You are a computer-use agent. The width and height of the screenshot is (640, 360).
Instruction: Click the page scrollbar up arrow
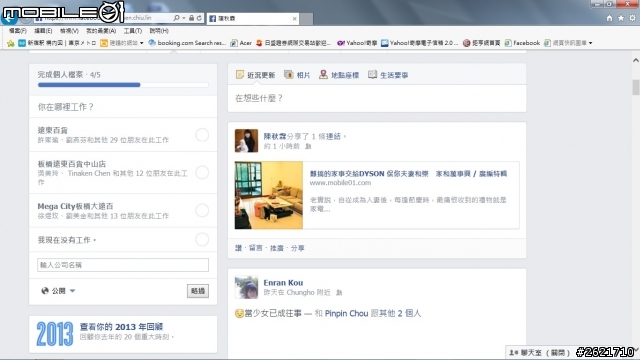636,60
